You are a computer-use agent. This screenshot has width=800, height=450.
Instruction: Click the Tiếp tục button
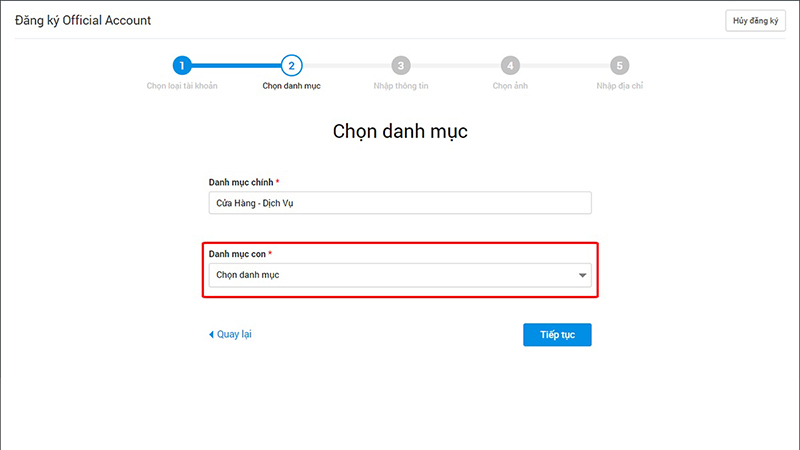point(557,335)
